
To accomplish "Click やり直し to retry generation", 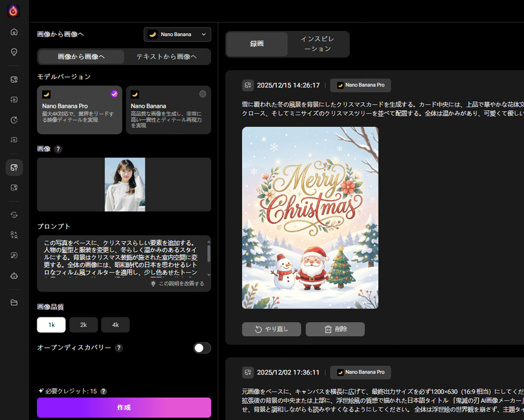I will (271, 329).
